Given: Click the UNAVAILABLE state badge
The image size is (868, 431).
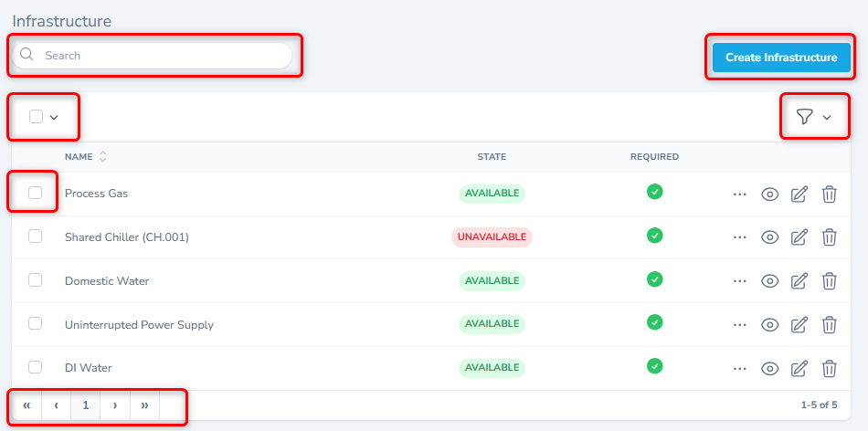Looking at the screenshot, I should click(492, 237).
